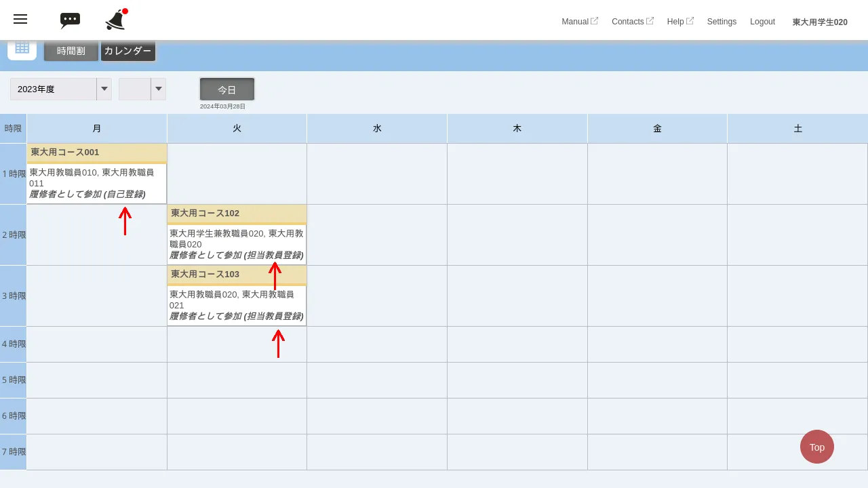Viewport: 868px width, 488px height.
Task: Expand the 2023年度 year dropdown
Action: coord(61,89)
